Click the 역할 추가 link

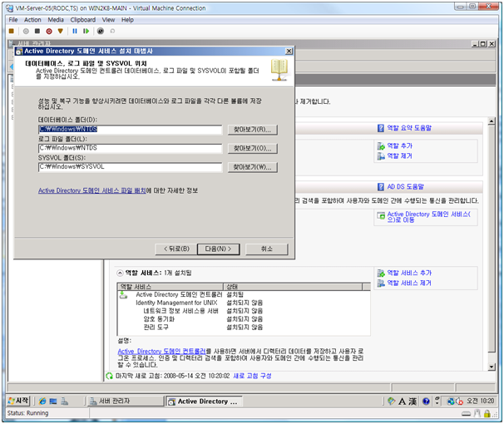[x=399, y=145]
